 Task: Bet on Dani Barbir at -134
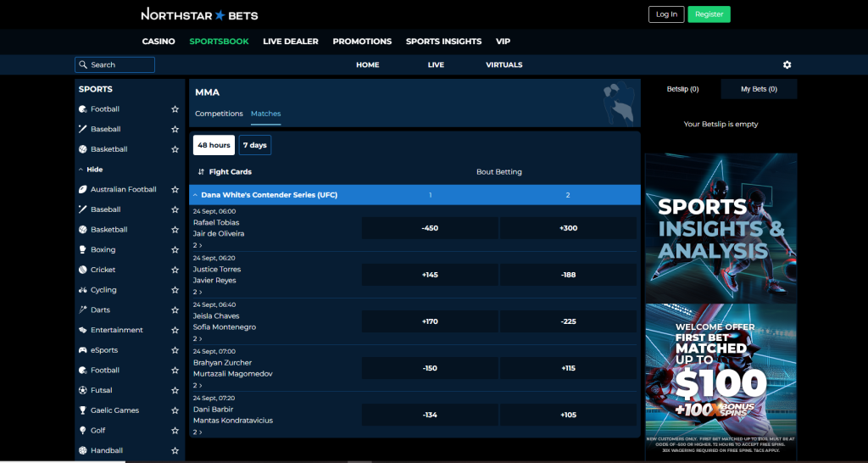pos(430,415)
